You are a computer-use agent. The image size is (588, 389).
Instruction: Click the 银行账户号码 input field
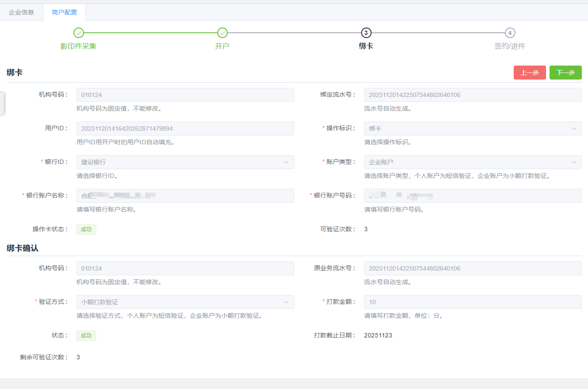click(473, 196)
